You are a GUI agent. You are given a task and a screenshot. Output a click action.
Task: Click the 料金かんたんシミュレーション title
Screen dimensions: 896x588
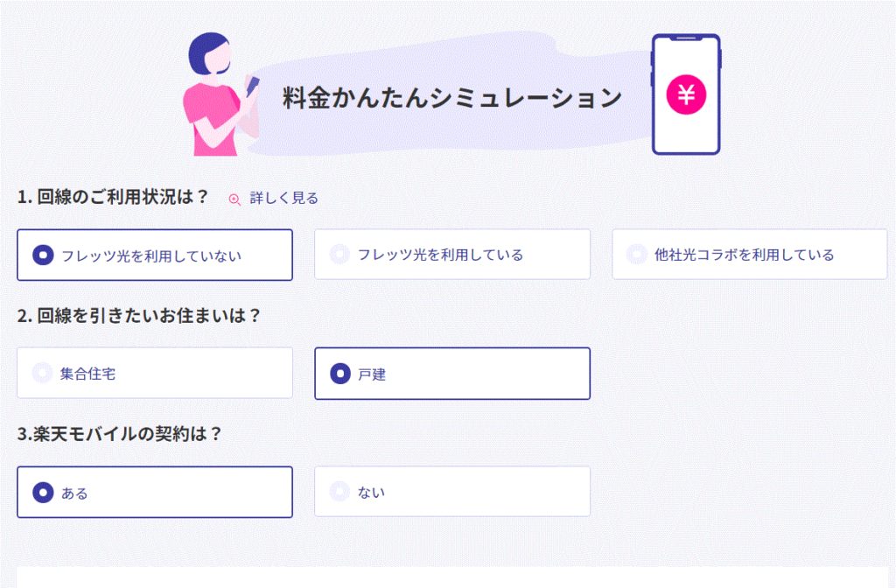[452, 98]
